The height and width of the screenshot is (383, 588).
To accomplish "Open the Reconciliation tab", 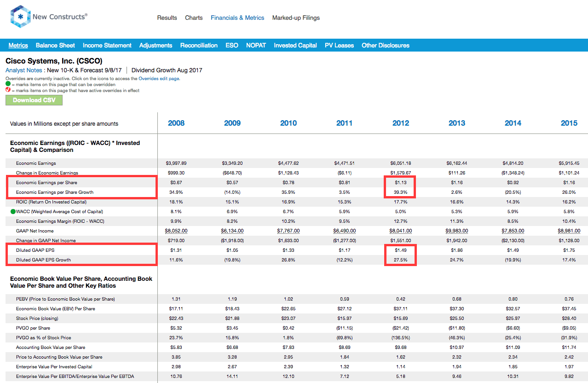I will click(x=199, y=45).
